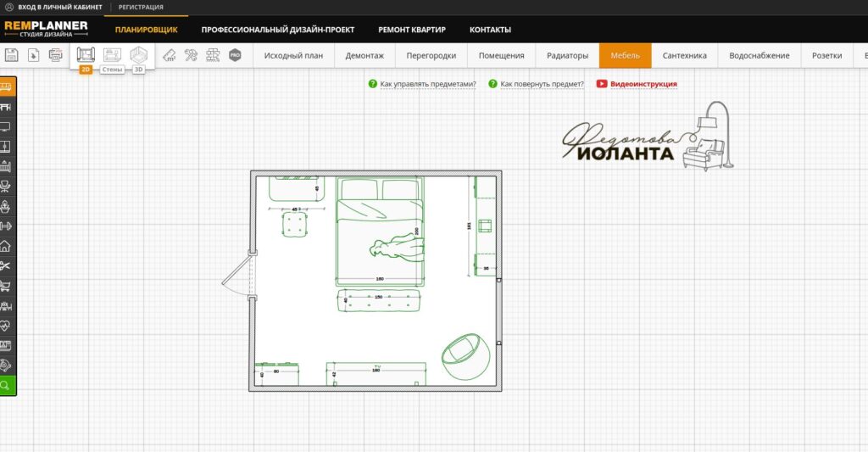The image size is (868, 452).
Task: Select the restaurant seating category in the sidebar
Action: click(x=6, y=306)
